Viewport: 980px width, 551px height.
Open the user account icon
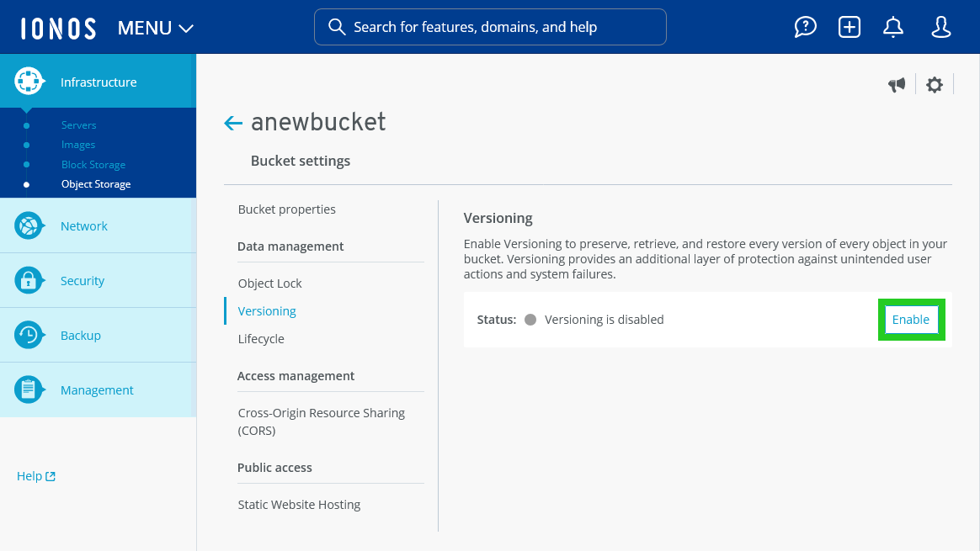coord(940,26)
